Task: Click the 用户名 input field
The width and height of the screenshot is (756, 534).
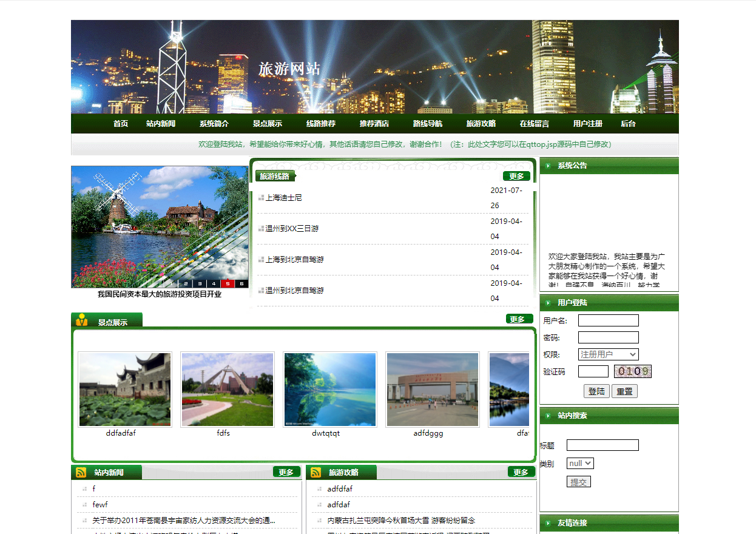Action: click(608, 320)
